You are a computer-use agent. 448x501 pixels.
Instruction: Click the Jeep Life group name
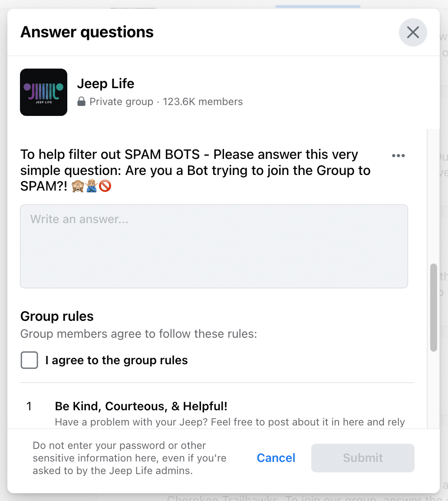click(105, 84)
